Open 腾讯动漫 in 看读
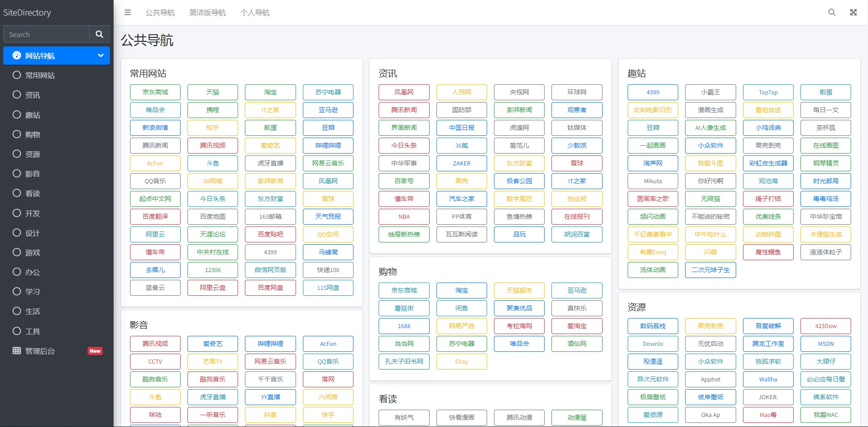This screenshot has width=868, height=427. [x=519, y=417]
